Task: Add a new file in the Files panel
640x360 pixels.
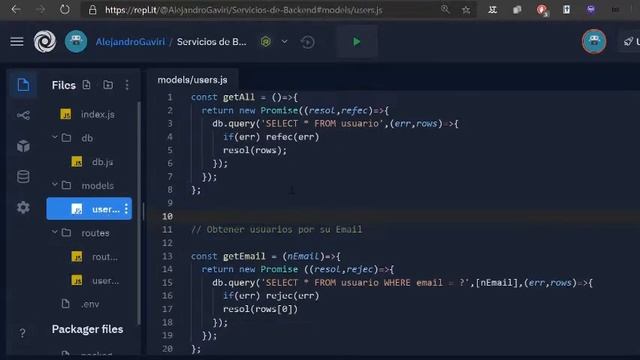Action: [x=86, y=85]
